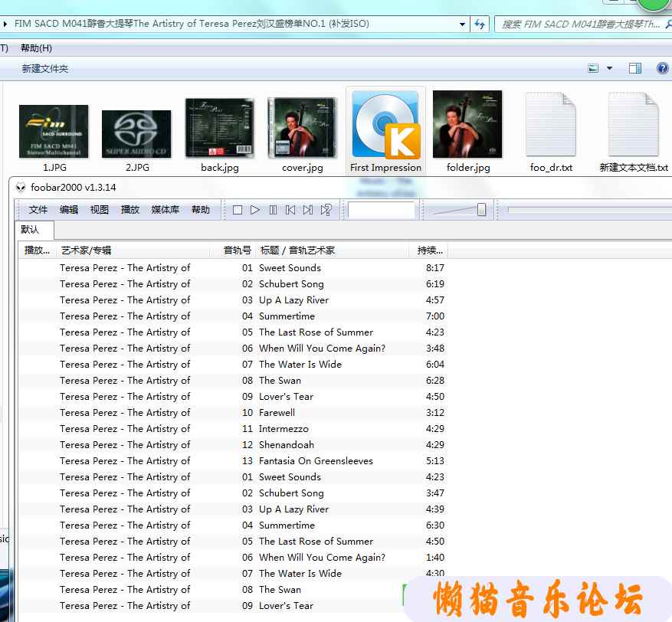This screenshot has width=672, height=622.
Task: Sort by 标题 / 音轨艺术家 column header
Action: (x=332, y=250)
